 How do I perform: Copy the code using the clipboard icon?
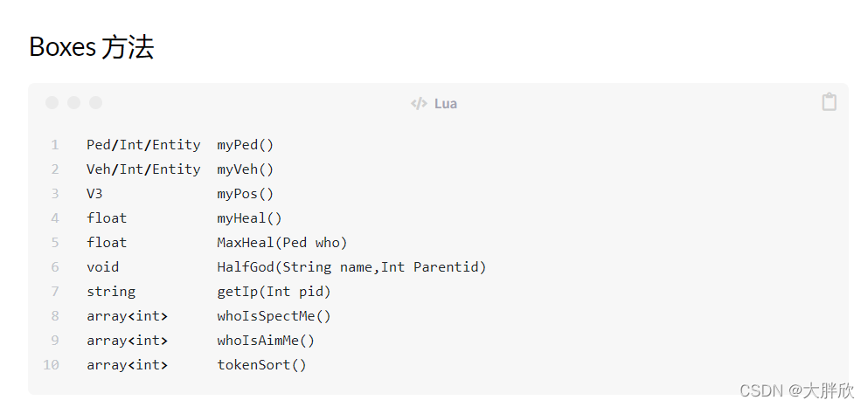coord(829,102)
